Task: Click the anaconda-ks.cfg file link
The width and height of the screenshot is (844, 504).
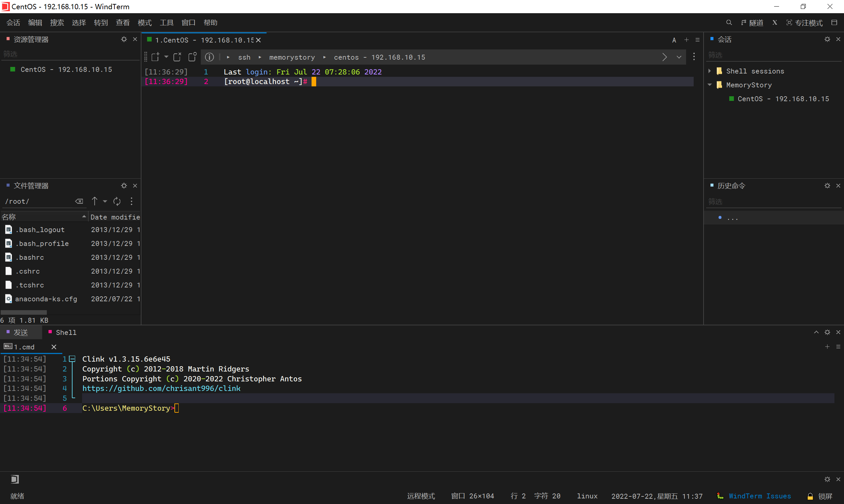Action: (x=45, y=298)
